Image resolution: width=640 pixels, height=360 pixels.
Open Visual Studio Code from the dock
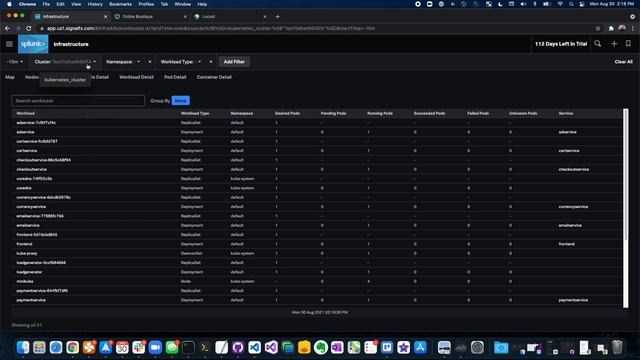coord(254,347)
